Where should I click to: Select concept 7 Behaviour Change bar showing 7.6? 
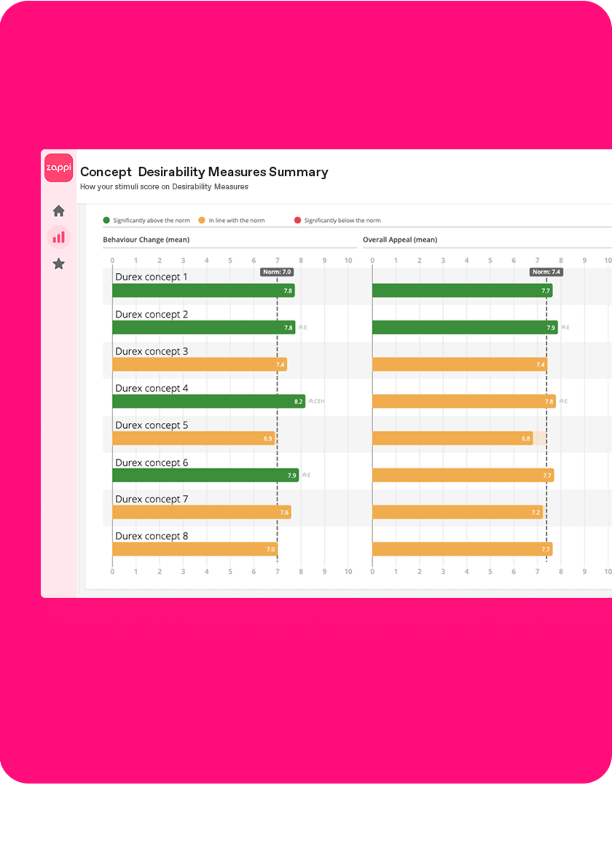[x=201, y=512]
